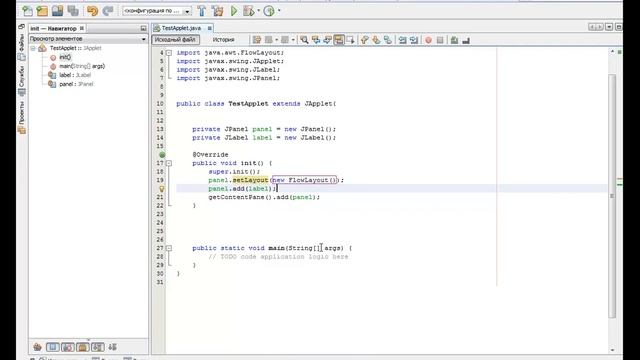Start macro recording with the red circle
The height and width of the screenshot is (360, 640).
428,40
